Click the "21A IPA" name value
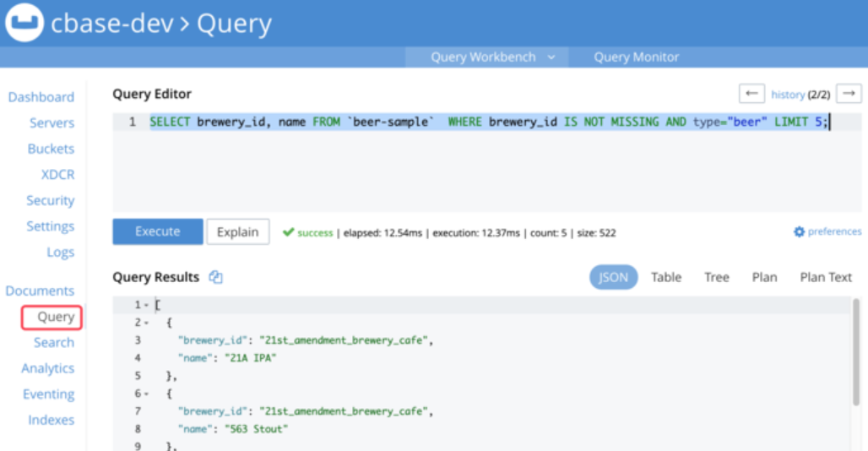 [x=250, y=358]
